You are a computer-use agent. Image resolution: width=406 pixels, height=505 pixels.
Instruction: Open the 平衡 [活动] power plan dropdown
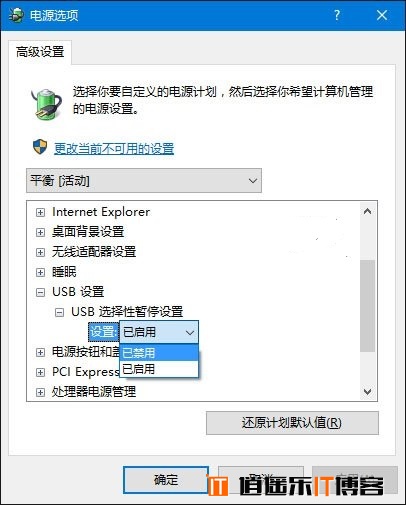coord(144,181)
